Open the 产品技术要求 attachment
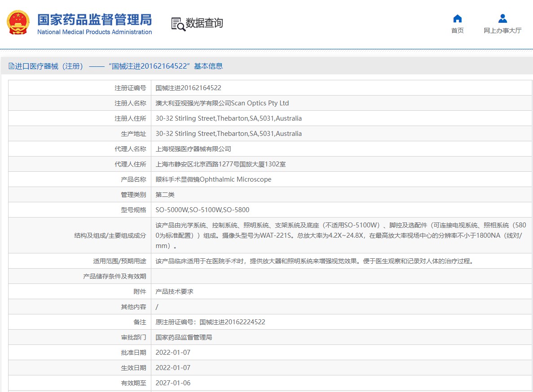This screenshot has height=392, width=533. tap(174, 292)
